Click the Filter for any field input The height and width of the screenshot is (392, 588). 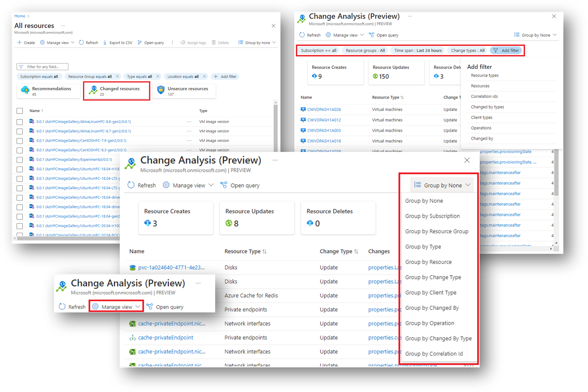point(43,67)
